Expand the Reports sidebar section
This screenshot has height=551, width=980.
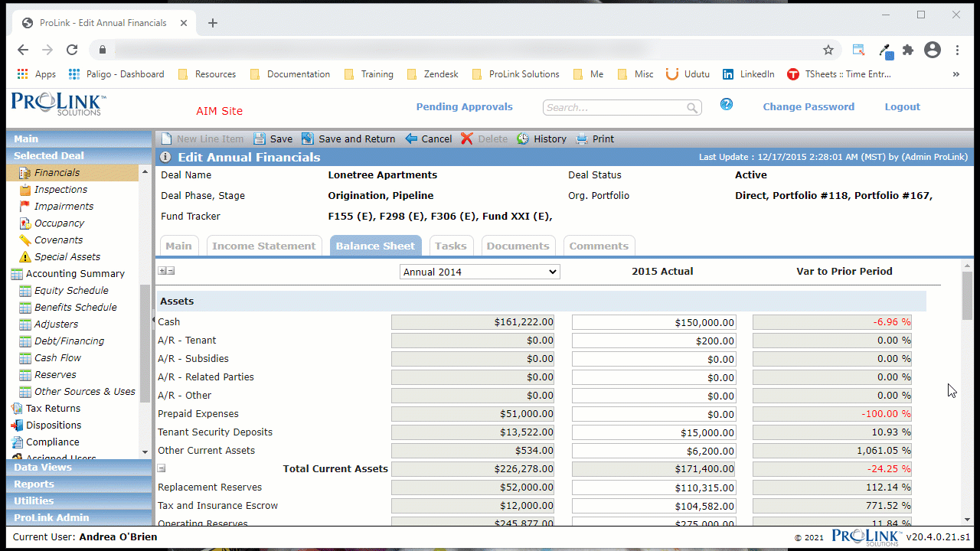(79, 484)
